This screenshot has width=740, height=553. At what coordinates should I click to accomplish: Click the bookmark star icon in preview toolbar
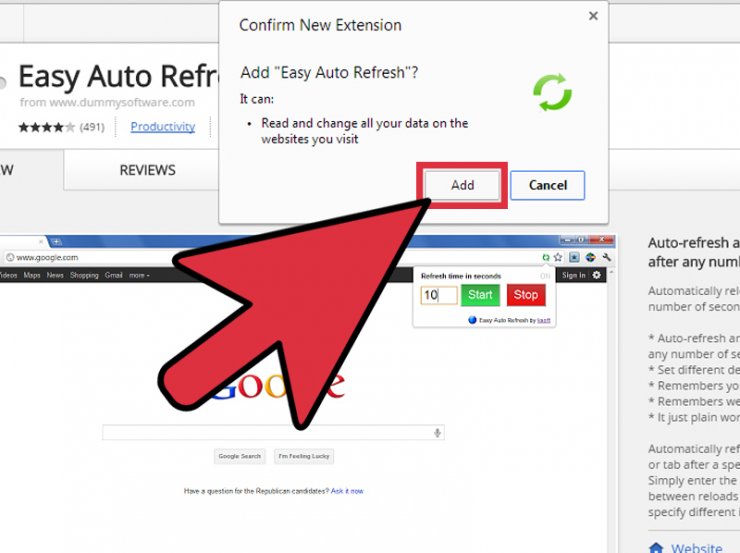(x=558, y=257)
